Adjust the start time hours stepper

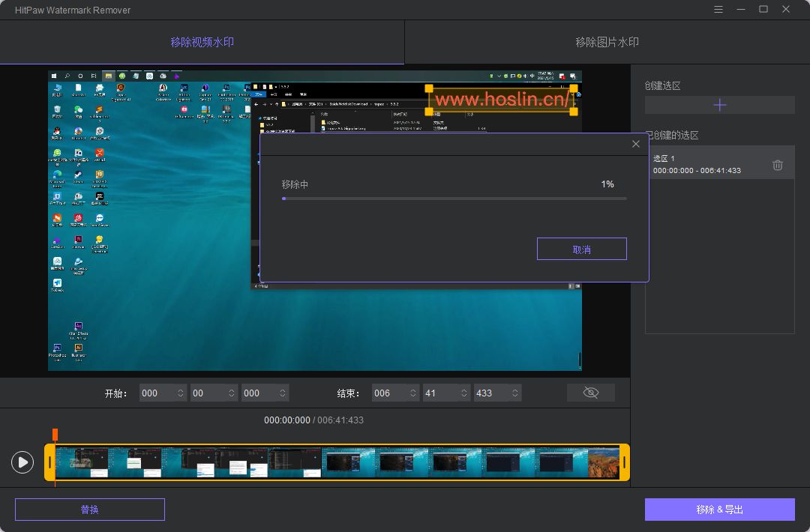coord(180,393)
